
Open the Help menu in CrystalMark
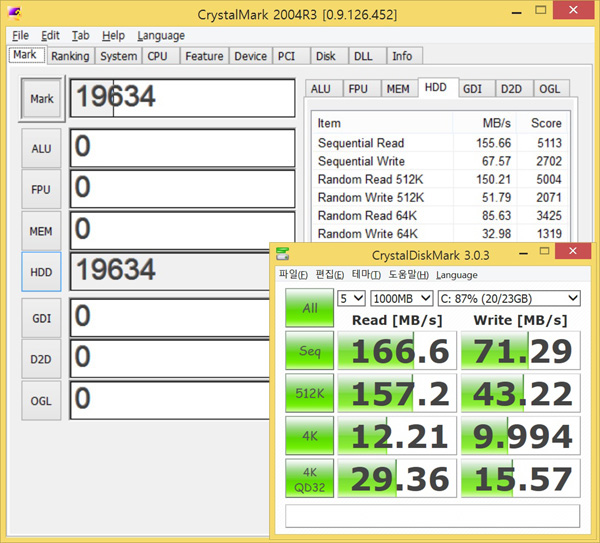click(x=113, y=36)
